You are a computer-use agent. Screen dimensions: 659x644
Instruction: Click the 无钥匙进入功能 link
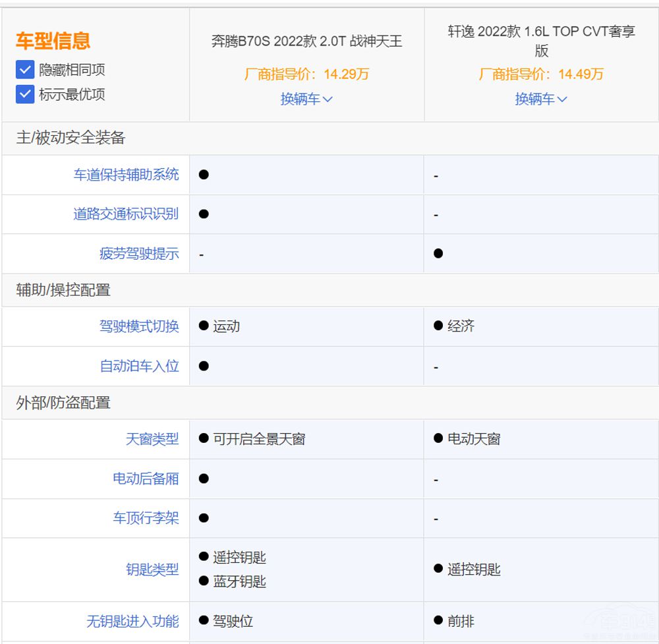click(x=132, y=621)
